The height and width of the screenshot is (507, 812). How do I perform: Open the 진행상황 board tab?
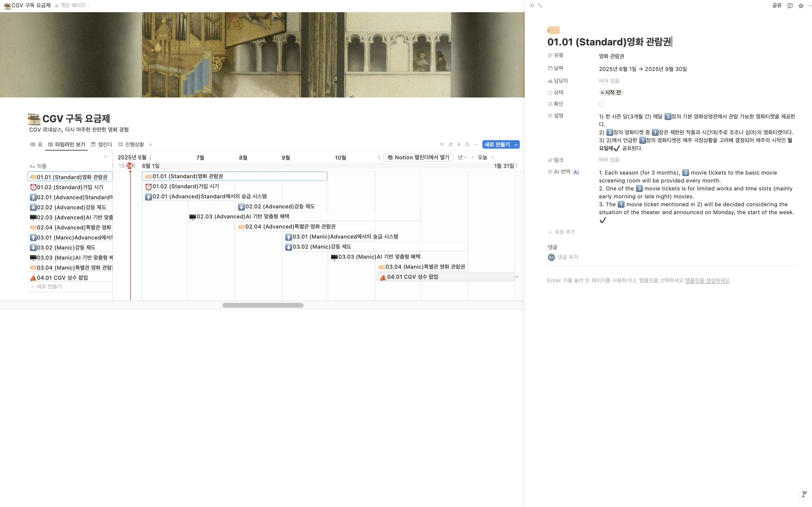click(131, 144)
